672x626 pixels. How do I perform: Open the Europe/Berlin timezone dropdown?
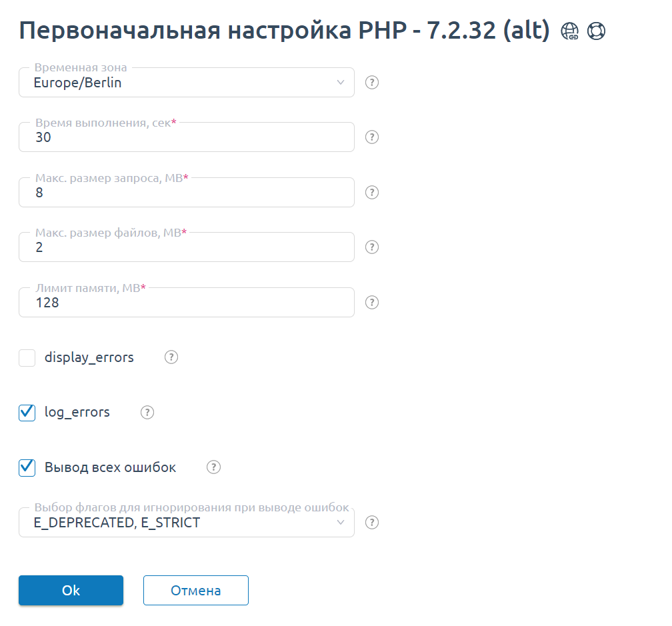point(187,83)
